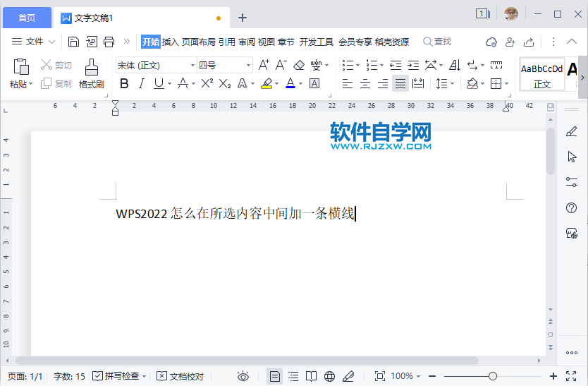Viewport: 588px width, 386px height.
Task: Expand numbered list options
Action: [381, 66]
